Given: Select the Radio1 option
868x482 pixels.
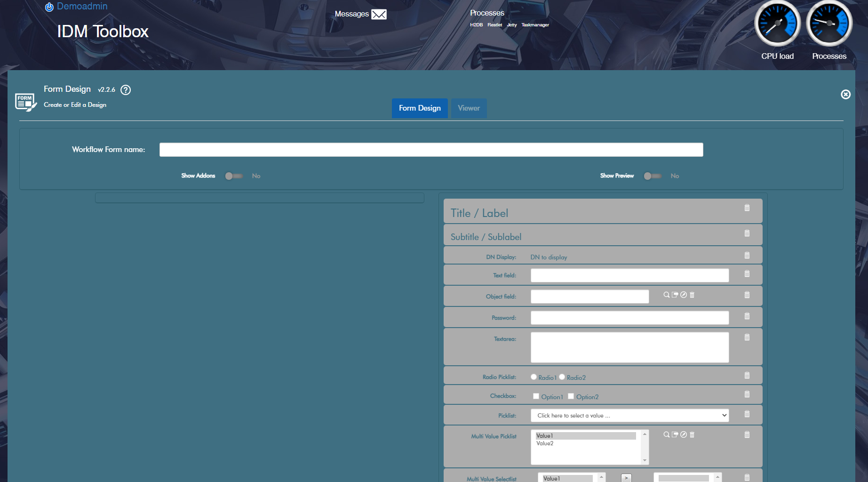Looking at the screenshot, I should 534,377.
